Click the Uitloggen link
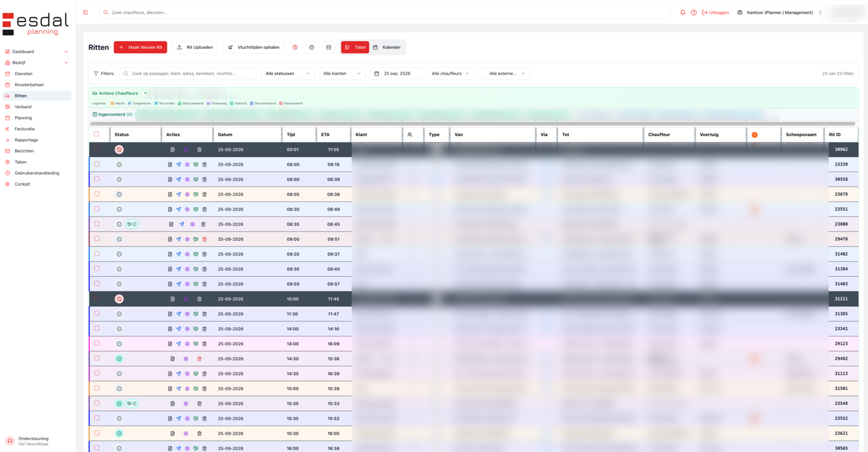This screenshot has width=868, height=452. pyautogui.click(x=716, y=12)
